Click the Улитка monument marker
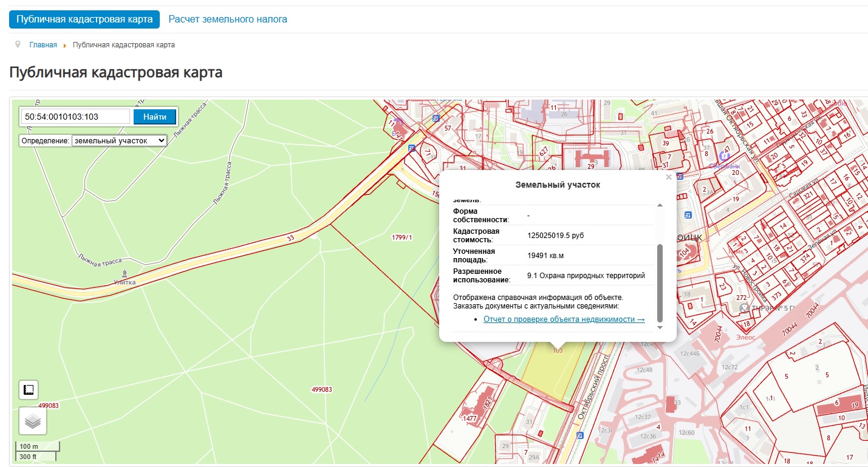 125,273
